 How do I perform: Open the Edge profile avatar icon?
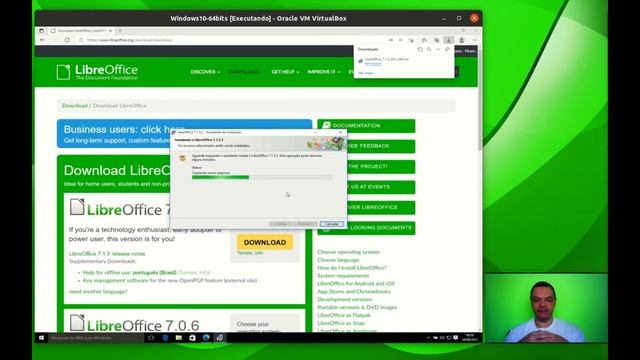462,40
